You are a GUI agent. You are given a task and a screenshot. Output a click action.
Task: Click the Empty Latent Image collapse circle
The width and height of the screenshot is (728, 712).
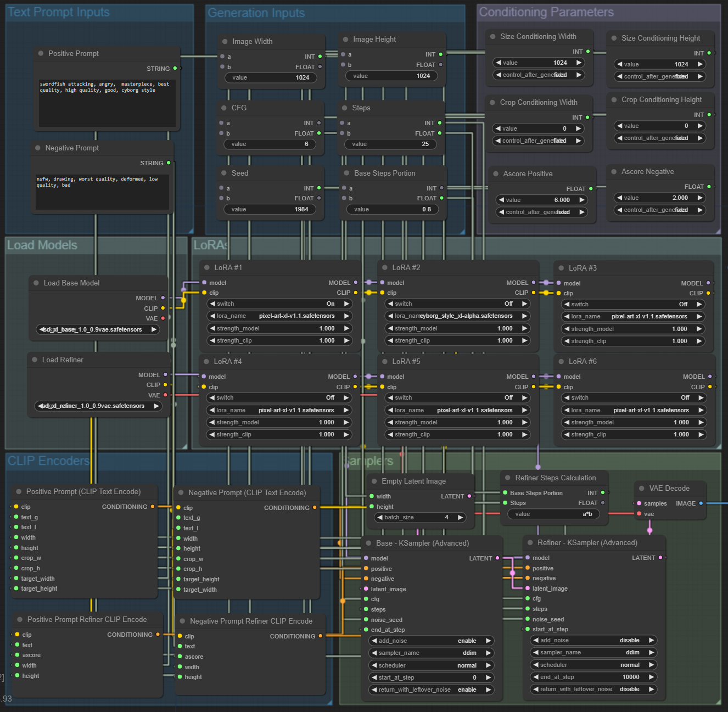click(x=375, y=481)
